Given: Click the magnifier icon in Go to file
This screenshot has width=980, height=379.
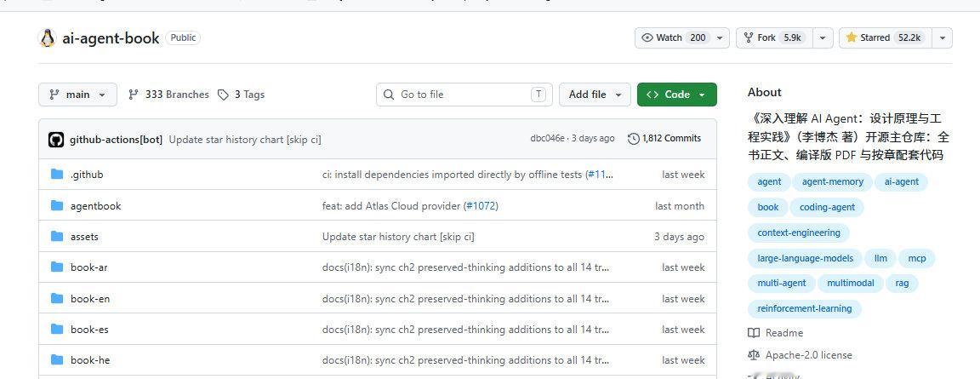Looking at the screenshot, I should 389,95.
